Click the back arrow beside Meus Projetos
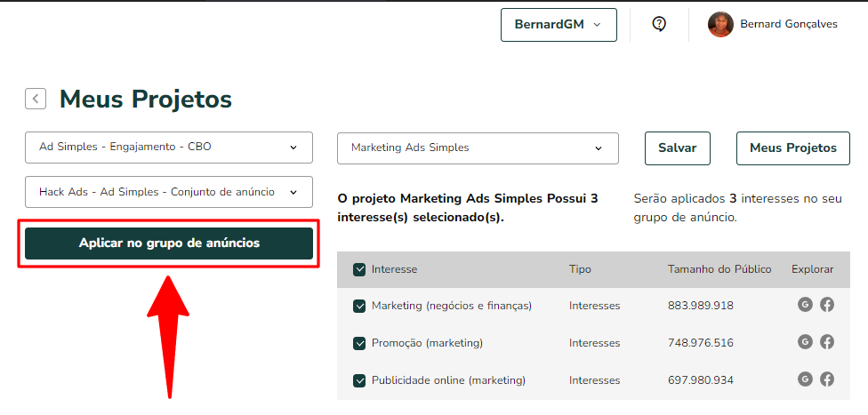The width and height of the screenshot is (868, 415). point(36,99)
